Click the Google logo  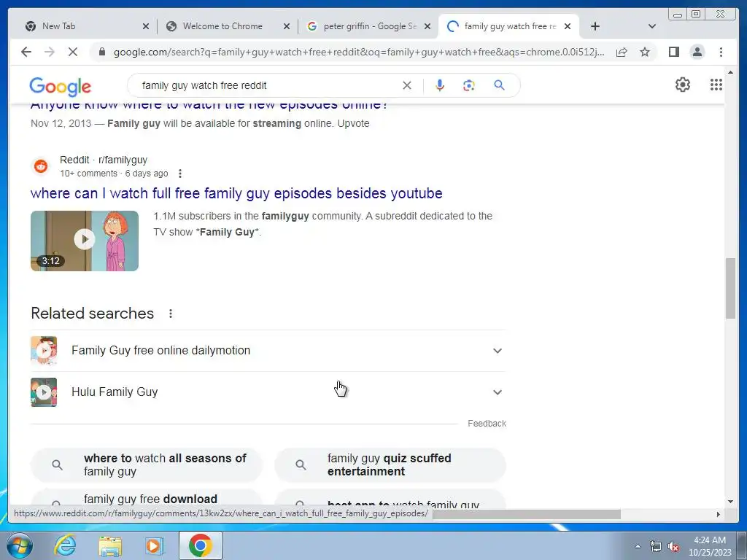[x=60, y=86]
